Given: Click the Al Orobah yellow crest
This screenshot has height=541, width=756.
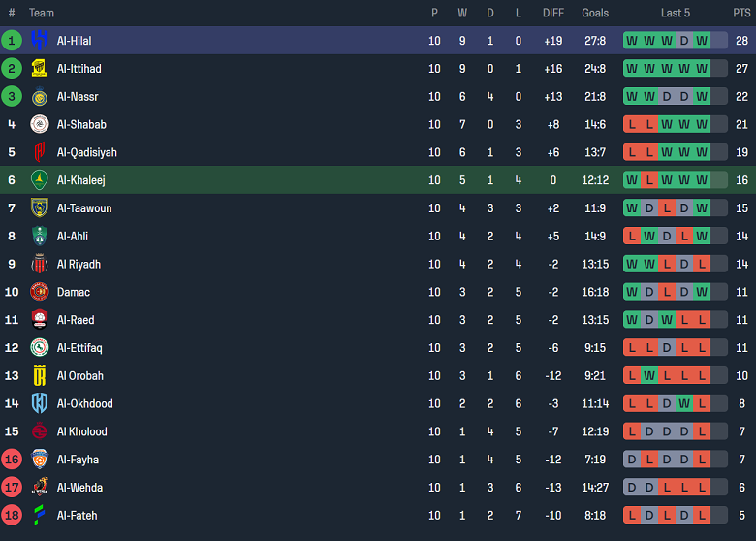Looking at the screenshot, I should pos(40,376).
